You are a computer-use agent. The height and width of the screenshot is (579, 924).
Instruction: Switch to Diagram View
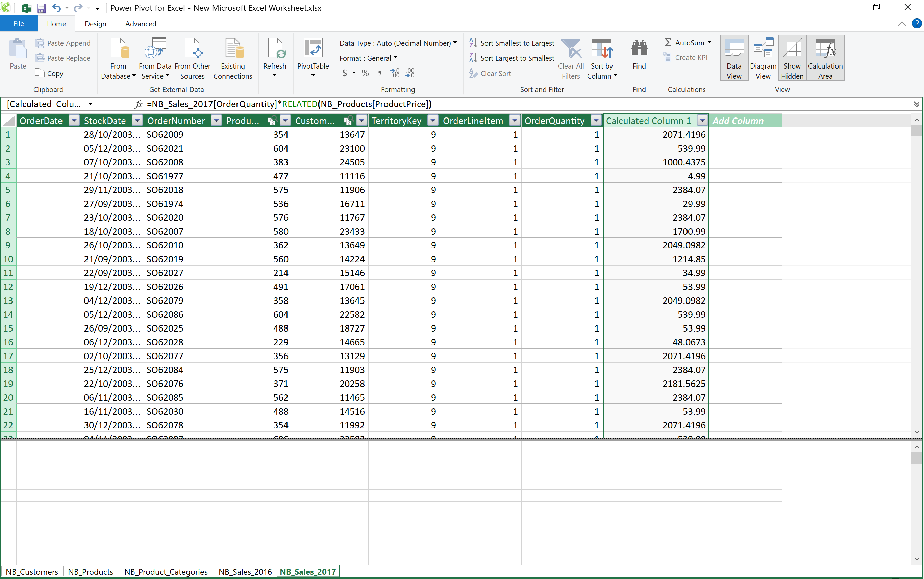tap(763, 57)
